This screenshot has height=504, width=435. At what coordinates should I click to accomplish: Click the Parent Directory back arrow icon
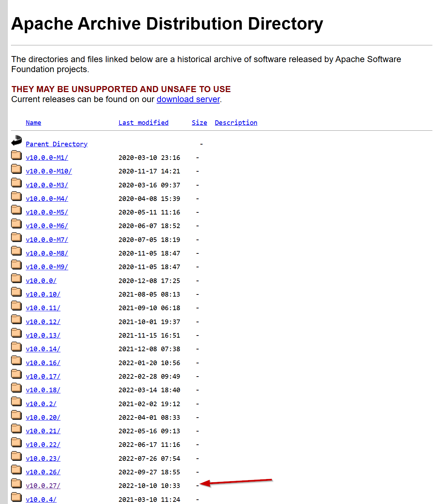pyautogui.click(x=16, y=141)
